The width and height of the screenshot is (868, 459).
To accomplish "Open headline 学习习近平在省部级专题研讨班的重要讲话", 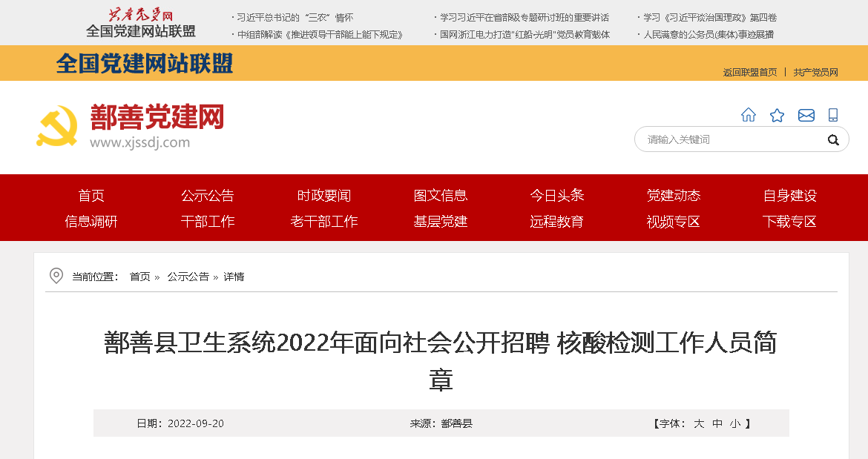I will [525, 18].
